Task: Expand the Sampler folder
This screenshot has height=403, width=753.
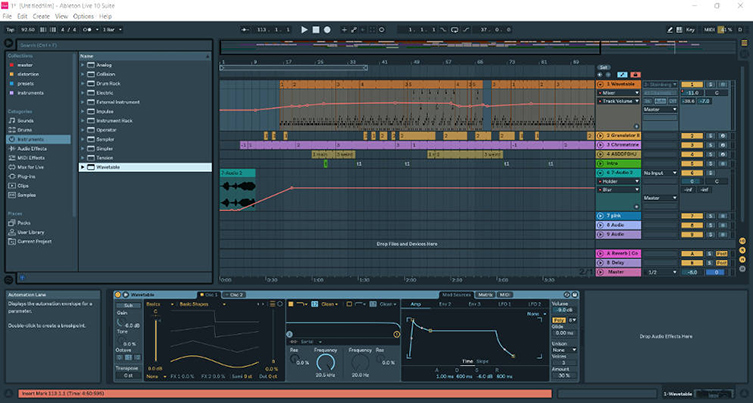Action: click(x=83, y=139)
